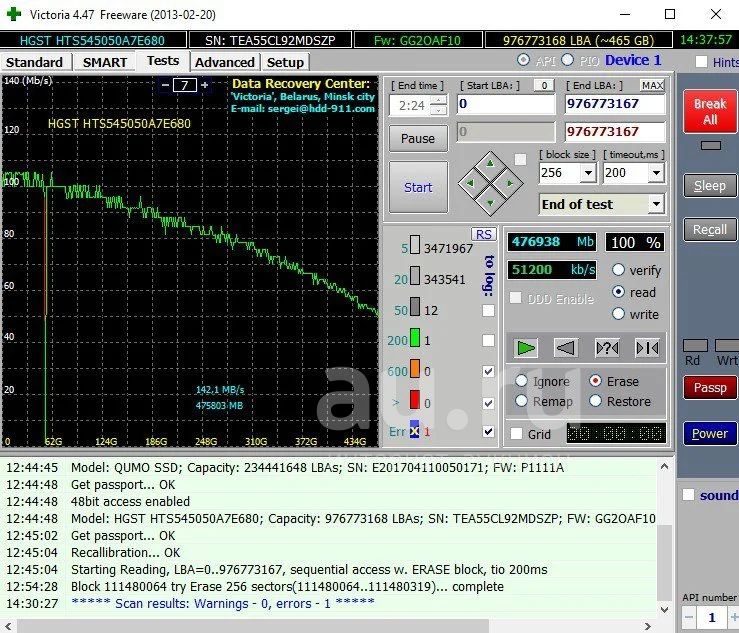Switch to the Tests tab
The width and height of the screenshot is (739, 633).
[163, 61]
